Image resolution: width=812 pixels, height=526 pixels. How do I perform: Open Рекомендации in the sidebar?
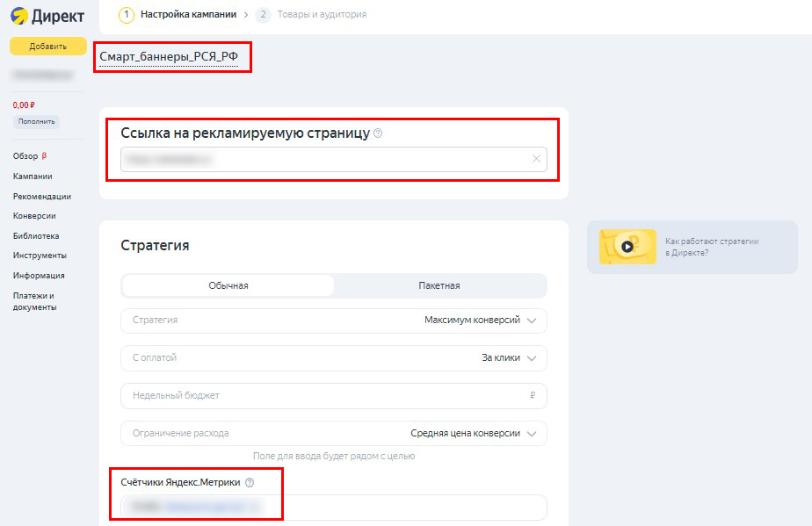[x=42, y=196]
